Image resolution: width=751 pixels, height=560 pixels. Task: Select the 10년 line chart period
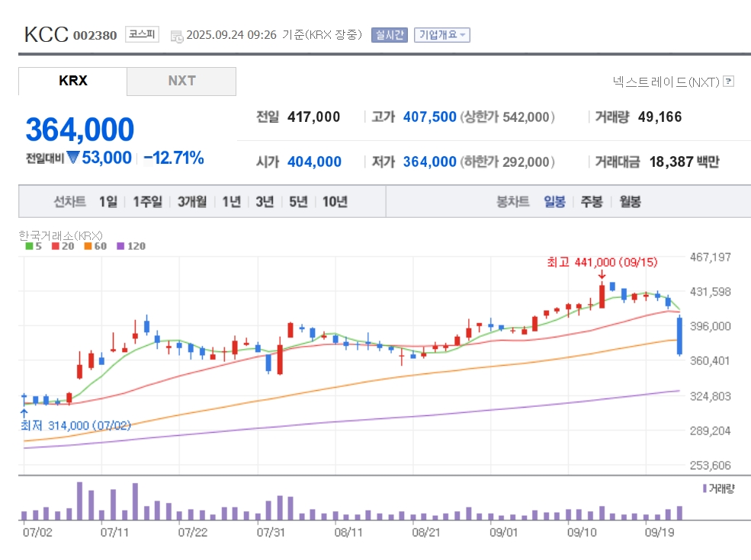click(335, 201)
